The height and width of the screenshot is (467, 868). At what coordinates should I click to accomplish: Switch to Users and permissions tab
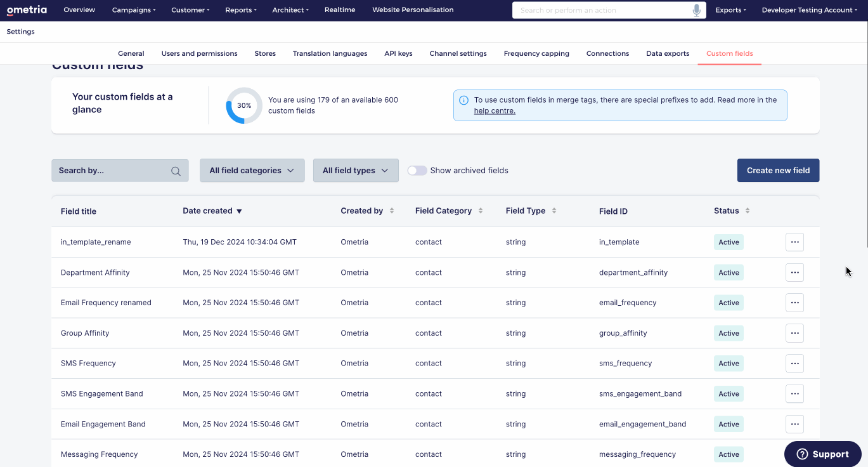point(199,54)
